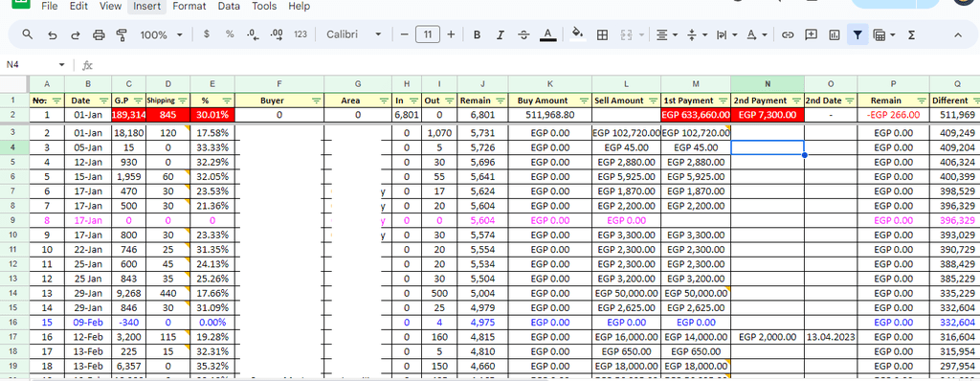Toggle italic formatting
980x381 pixels.
click(500, 35)
